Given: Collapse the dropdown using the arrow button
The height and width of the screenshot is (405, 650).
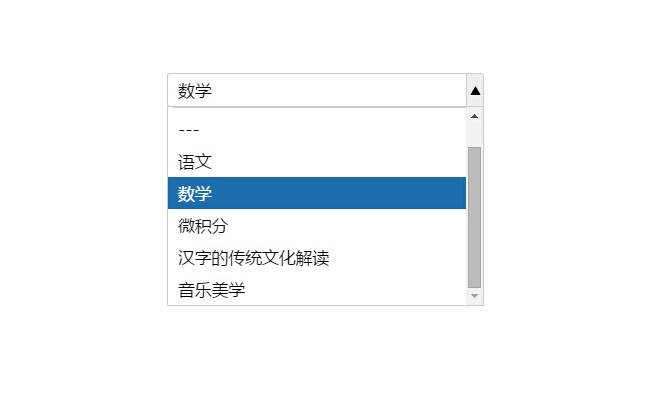Looking at the screenshot, I should tap(475, 90).
